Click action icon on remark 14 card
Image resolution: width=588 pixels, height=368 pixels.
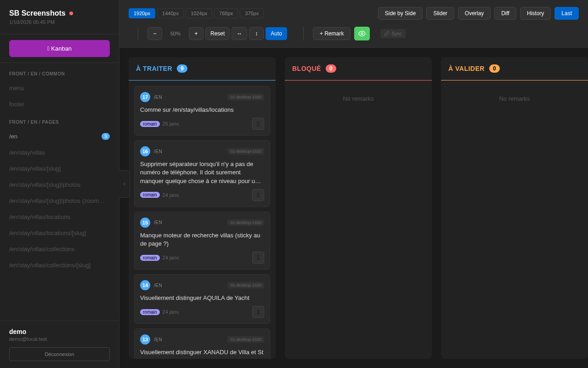pyautogui.click(x=258, y=312)
